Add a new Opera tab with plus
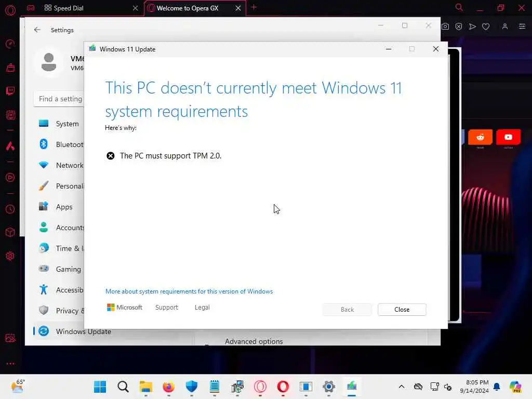 pyautogui.click(x=254, y=7)
